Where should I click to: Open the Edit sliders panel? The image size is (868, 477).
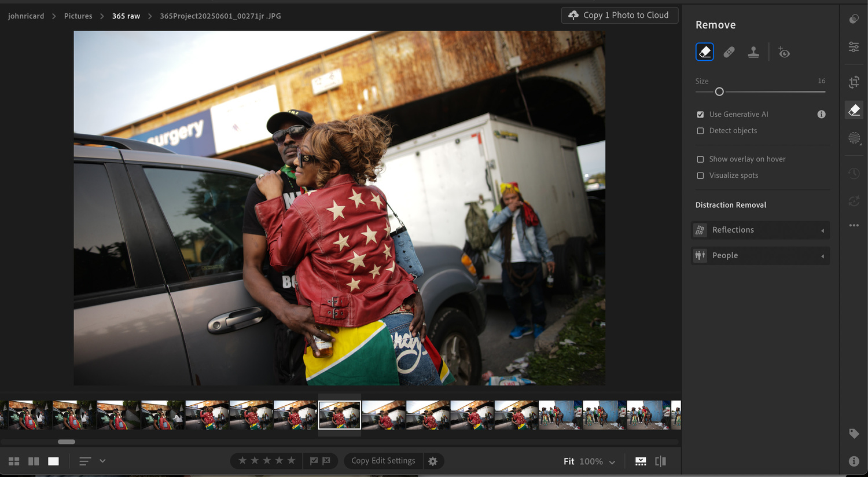[x=854, y=47]
